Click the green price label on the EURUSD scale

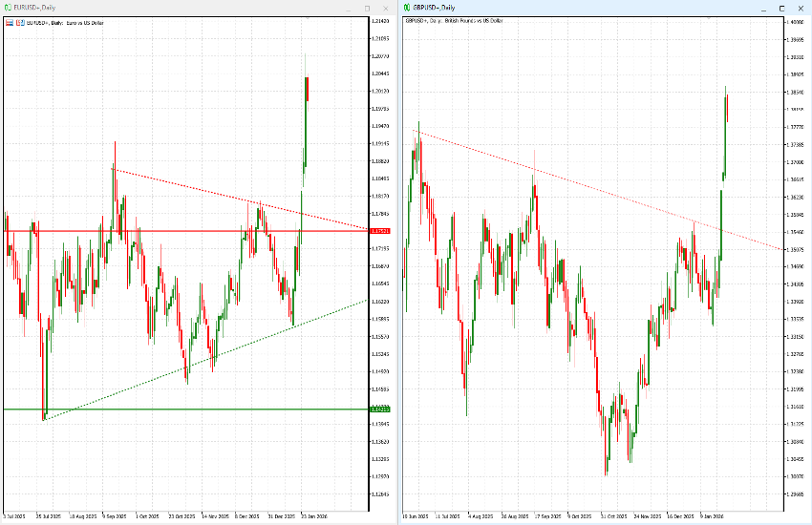tap(380, 409)
